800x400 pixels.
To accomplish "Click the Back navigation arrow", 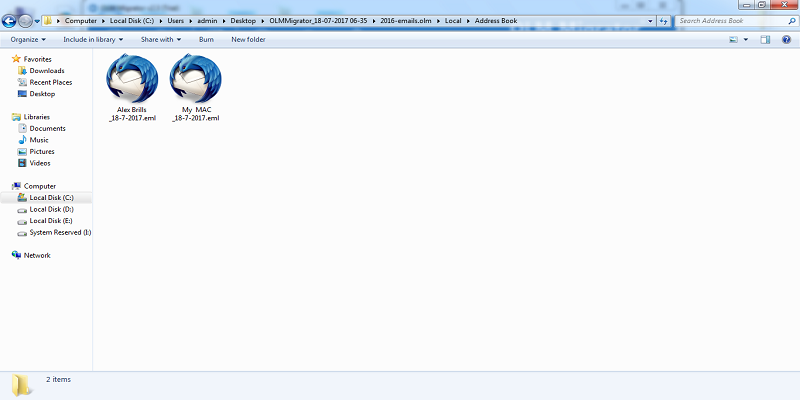I will pos(9,21).
